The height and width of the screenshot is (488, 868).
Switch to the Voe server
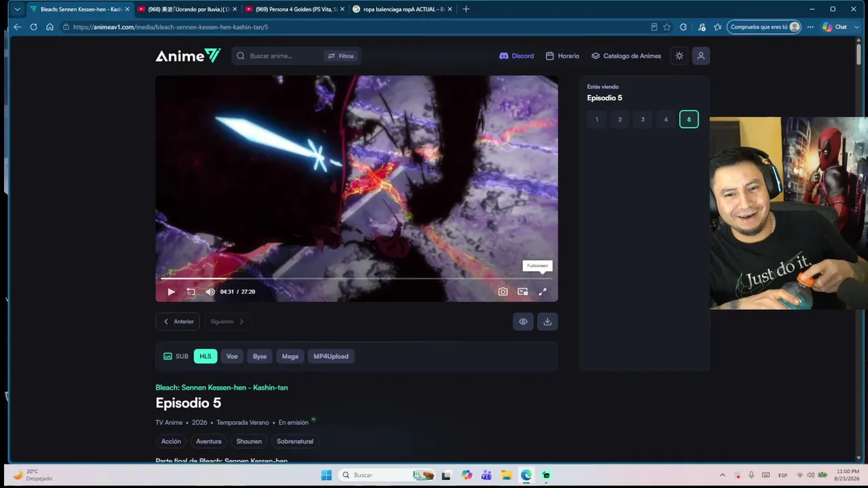point(232,357)
